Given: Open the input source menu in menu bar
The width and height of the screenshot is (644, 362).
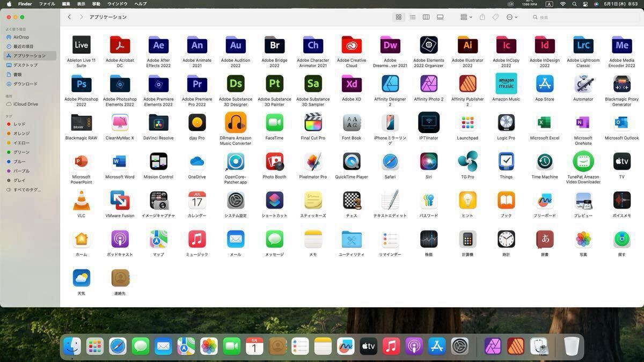Looking at the screenshot, I should pos(549,4).
